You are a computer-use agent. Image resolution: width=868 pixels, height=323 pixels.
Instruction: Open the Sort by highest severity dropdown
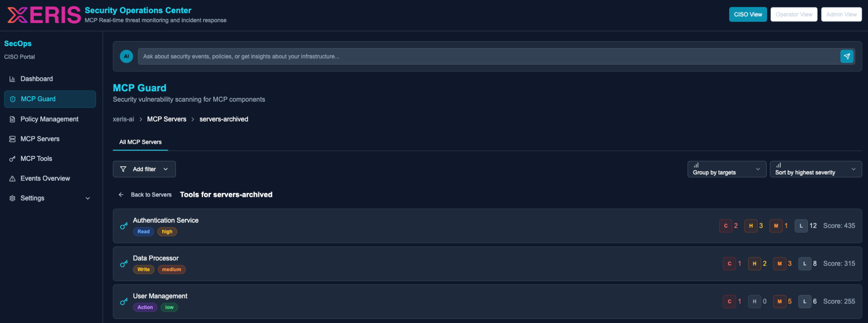coord(816,169)
